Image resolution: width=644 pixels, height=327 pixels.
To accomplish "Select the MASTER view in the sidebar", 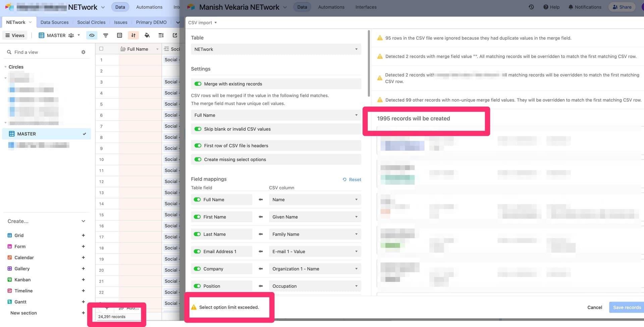I will [x=47, y=134].
